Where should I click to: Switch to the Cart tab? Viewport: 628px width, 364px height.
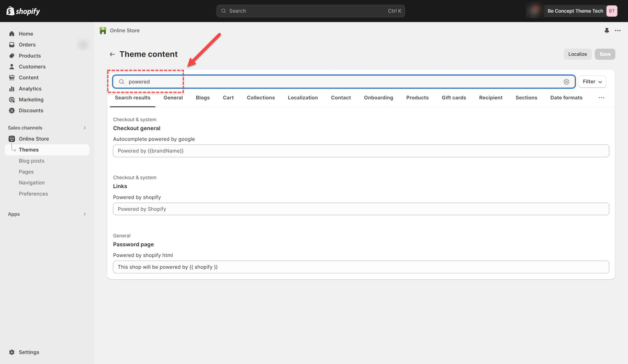pos(228,98)
